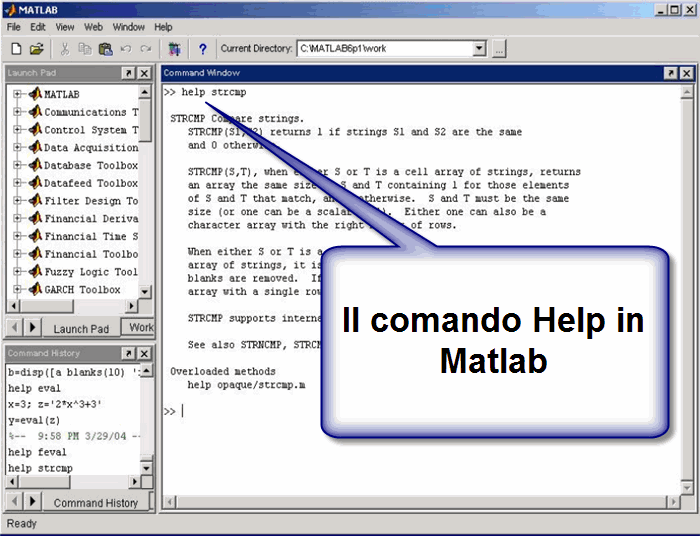The height and width of the screenshot is (536, 700).
Task: Open the Help menu
Action: [163, 27]
